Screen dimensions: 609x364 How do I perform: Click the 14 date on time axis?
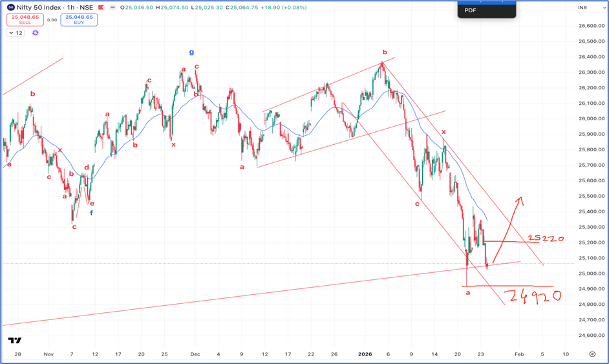[x=434, y=354]
